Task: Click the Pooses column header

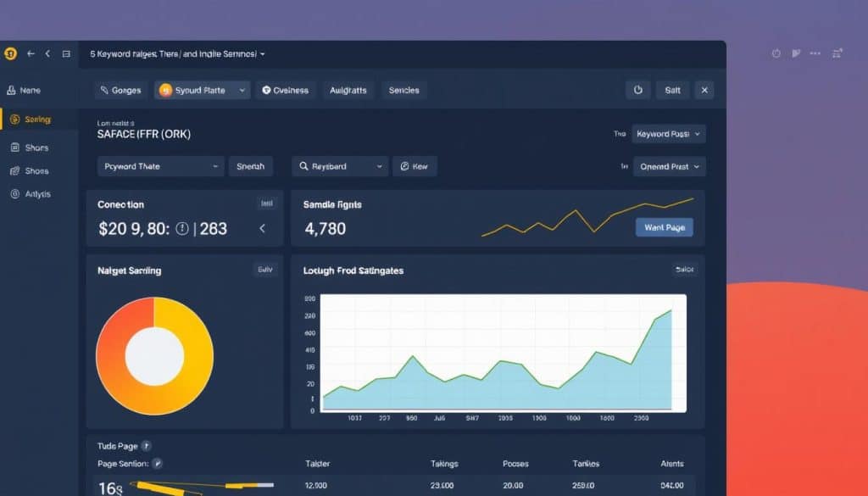Action: click(515, 464)
